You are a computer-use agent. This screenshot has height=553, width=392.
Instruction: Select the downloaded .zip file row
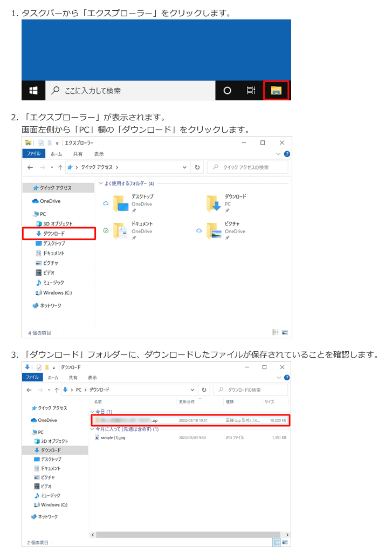point(191,420)
